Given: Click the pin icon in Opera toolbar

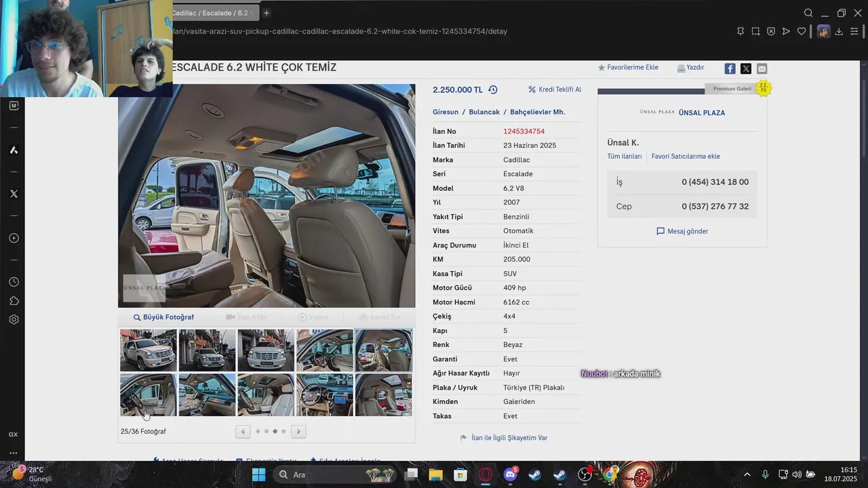Looking at the screenshot, I should pyautogui.click(x=741, y=31).
